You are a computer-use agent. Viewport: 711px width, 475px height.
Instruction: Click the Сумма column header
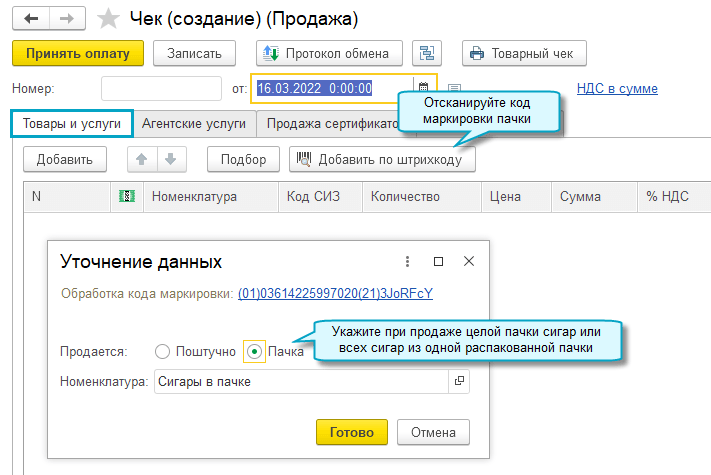tap(594, 196)
